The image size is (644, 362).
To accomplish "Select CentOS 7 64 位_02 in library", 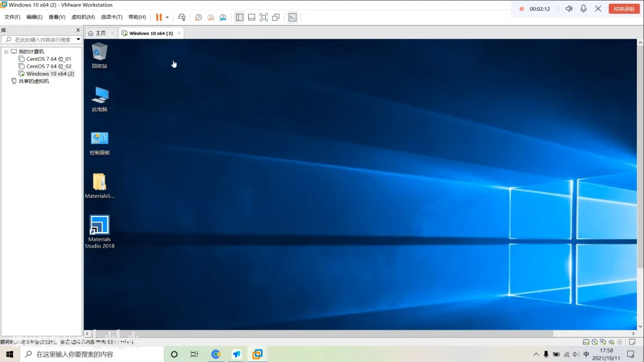I will 49,67.
